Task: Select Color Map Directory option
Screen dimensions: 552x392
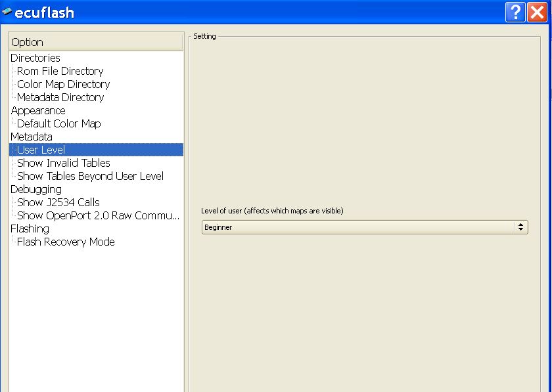Action: pos(63,84)
